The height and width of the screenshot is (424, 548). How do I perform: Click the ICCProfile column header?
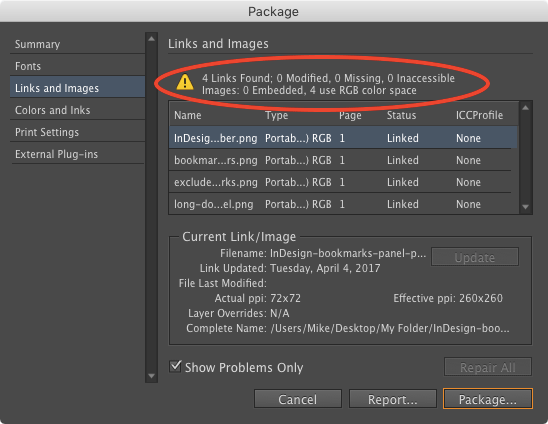479,115
